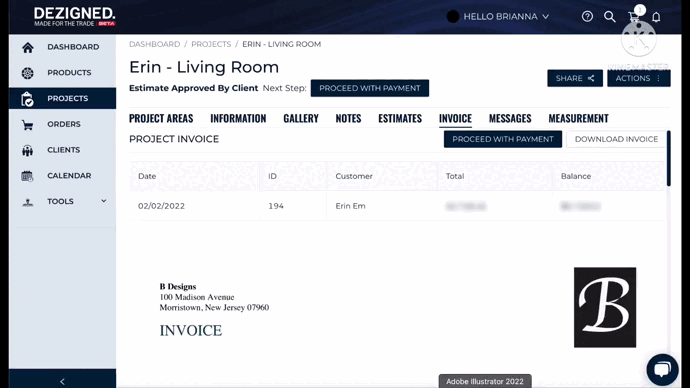Viewport: 690px width, 388px height.
Task: Switch to the Estimates tab
Action: pos(400,118)
